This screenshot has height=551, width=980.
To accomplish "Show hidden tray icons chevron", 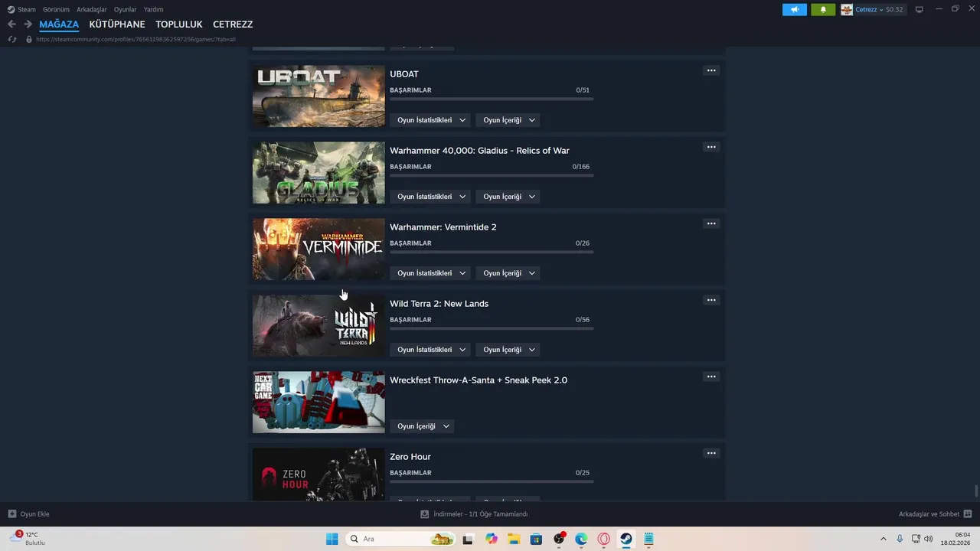I will coord(883,539).
